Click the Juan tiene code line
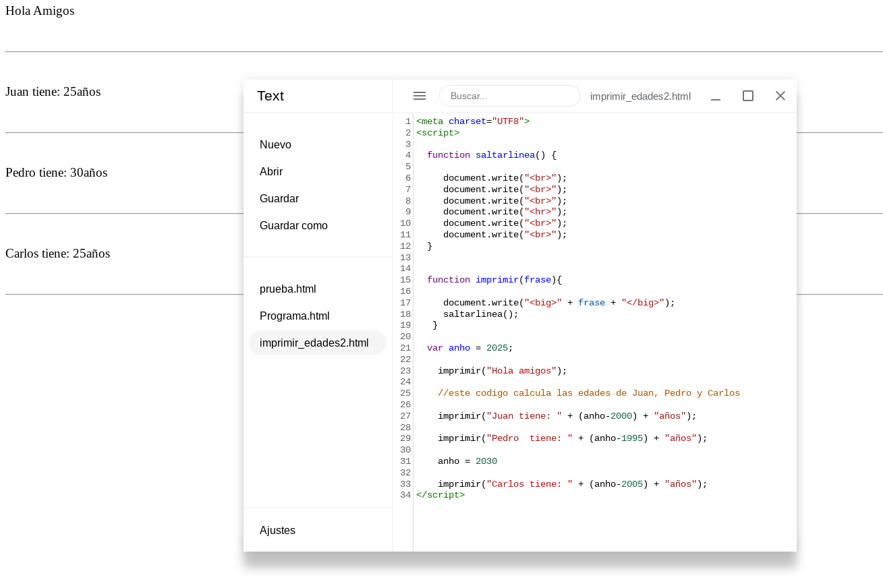883x588 pixels. [567, 416]
